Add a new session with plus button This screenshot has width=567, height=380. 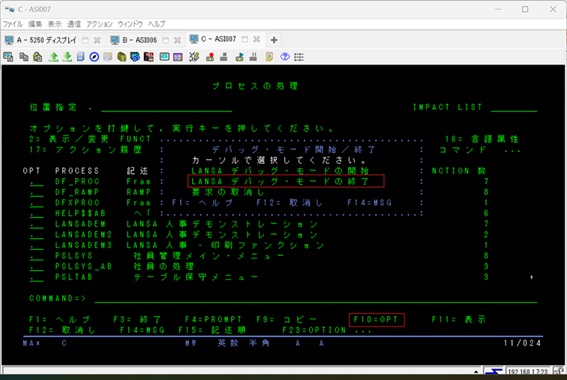click(x=274, y=40)
